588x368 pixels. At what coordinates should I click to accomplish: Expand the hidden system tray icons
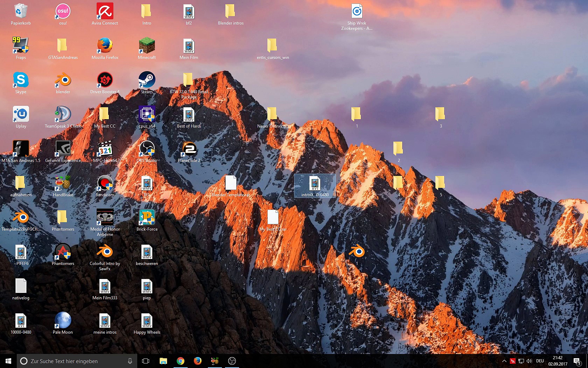504,361
